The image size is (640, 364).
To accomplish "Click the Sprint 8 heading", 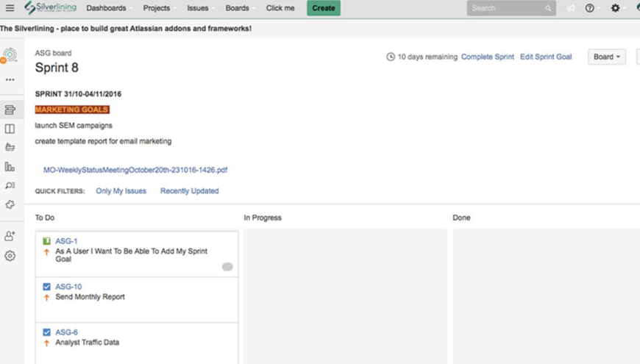I will pyautogui.click(x=57, y=68).
